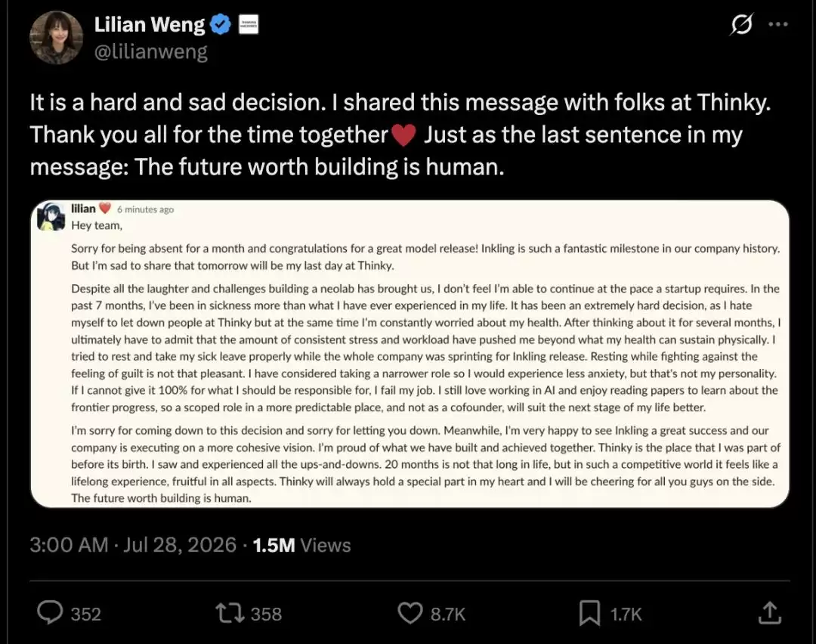816x644 pixels.
Task: Click the '6 minutes ago' timestamp
Action: coord(145,209)
